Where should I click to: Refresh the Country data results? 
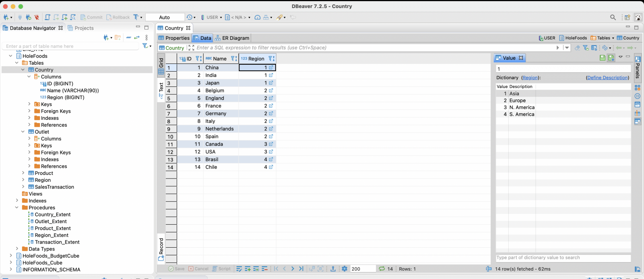[x=382, y=269]
